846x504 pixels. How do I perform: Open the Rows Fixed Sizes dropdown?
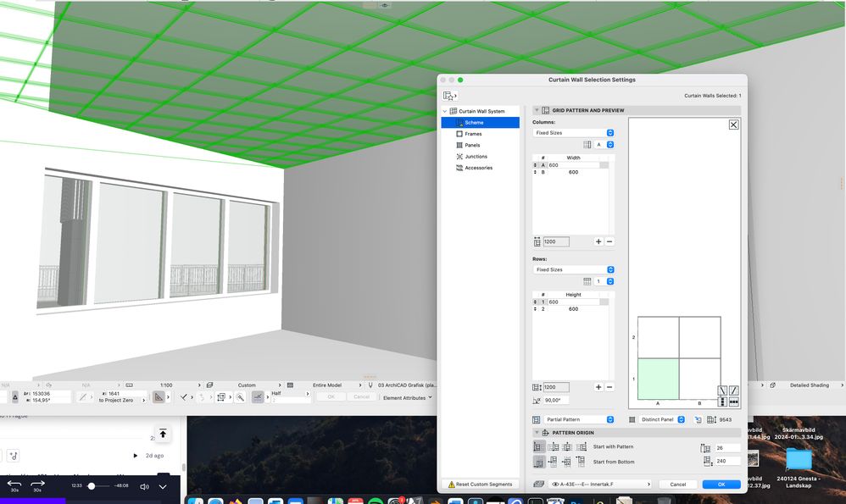pos(574,269)
